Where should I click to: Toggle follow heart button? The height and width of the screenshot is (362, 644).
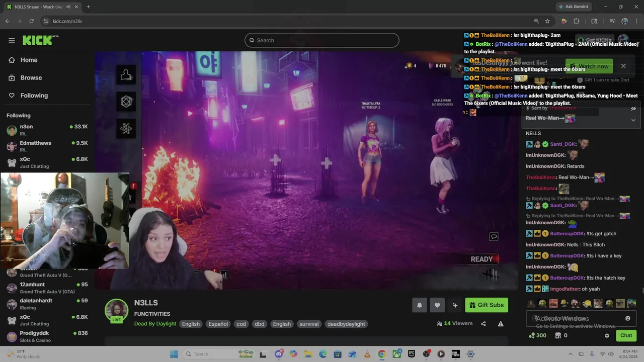(437, 305)
